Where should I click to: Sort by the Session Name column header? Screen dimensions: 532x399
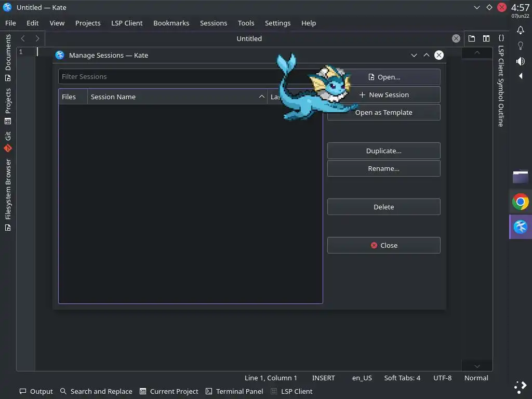178,97
